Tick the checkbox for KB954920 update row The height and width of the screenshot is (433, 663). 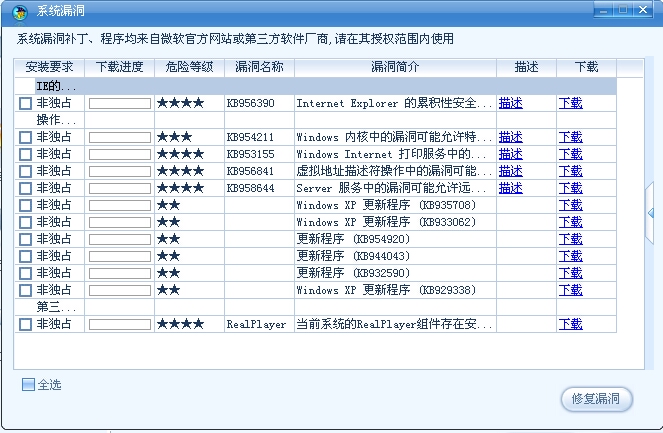click(x=25, y=239)
